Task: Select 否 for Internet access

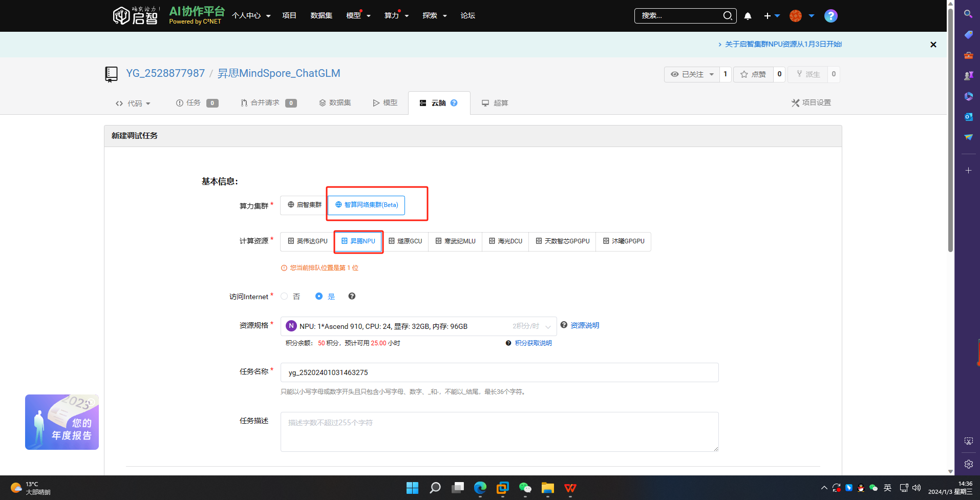Action: point(284,296)
